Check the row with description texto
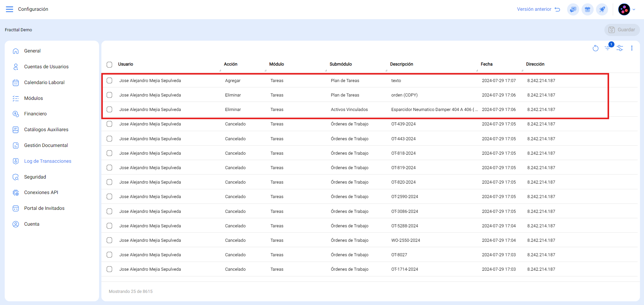 pyautogui.click(x=109, y=81)
